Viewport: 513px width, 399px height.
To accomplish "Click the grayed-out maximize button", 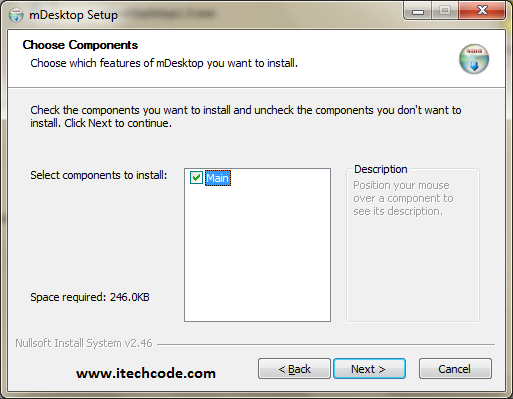I will tap(445, 11).
